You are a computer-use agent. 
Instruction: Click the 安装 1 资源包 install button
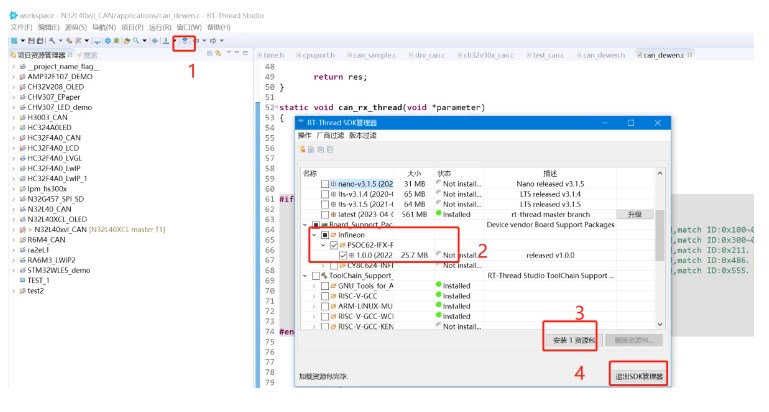tap(574, 340)
